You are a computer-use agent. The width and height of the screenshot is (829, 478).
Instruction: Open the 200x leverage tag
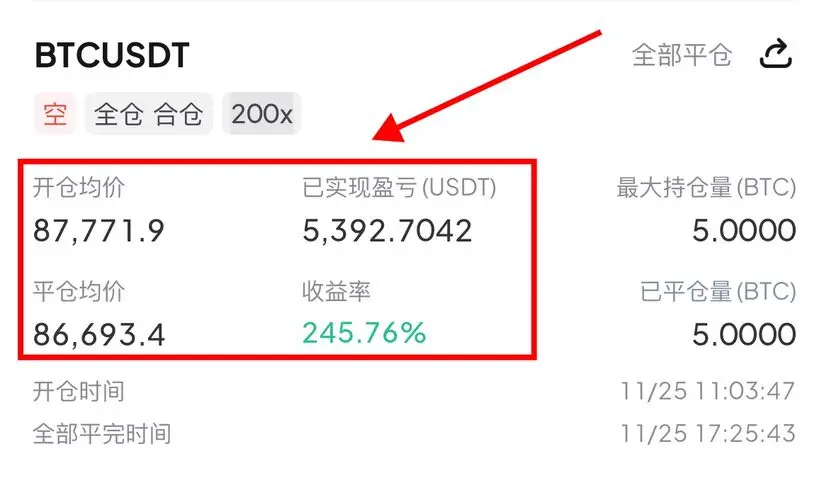262,114
